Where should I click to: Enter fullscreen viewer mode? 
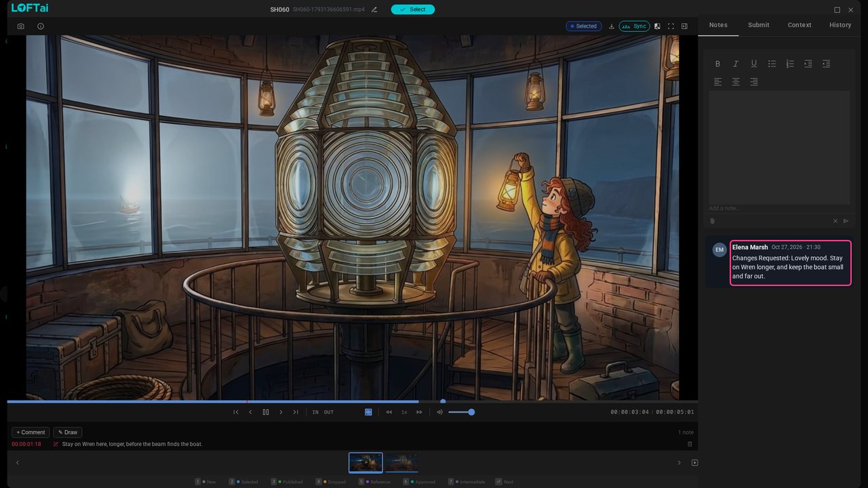[x=671, y=26]
